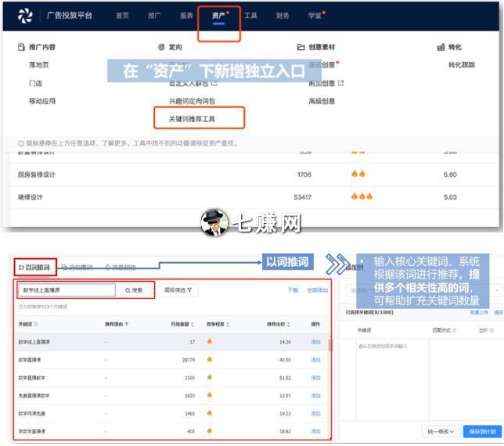
Task: Click the 推广内容 document icon
Action: (22, 47)
